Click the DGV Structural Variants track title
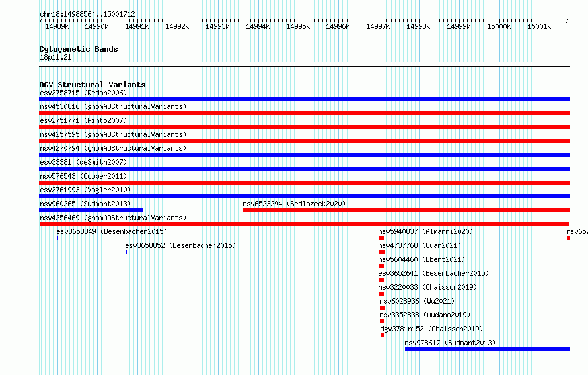588x375 pixels. (x=92, y=85)
